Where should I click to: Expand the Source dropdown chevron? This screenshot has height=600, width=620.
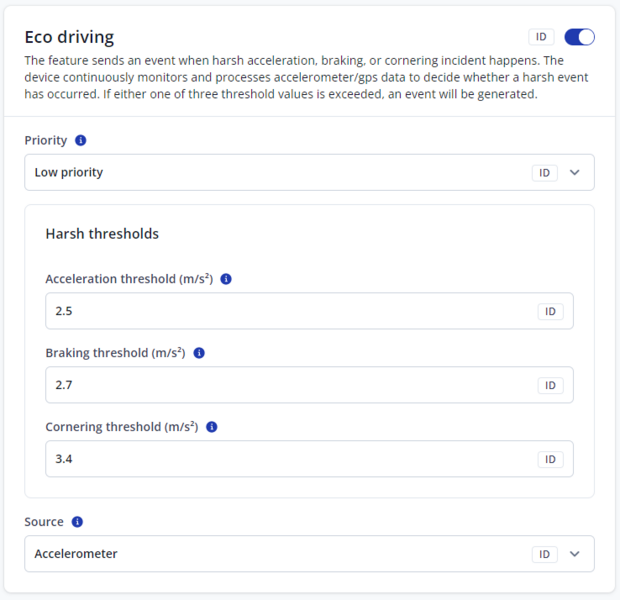574,554
